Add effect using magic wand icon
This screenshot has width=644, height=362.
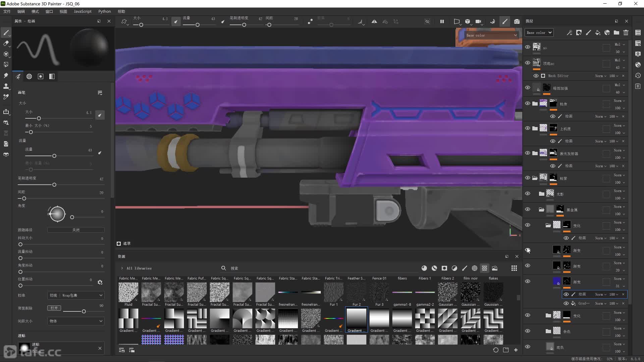click(570, 33)
